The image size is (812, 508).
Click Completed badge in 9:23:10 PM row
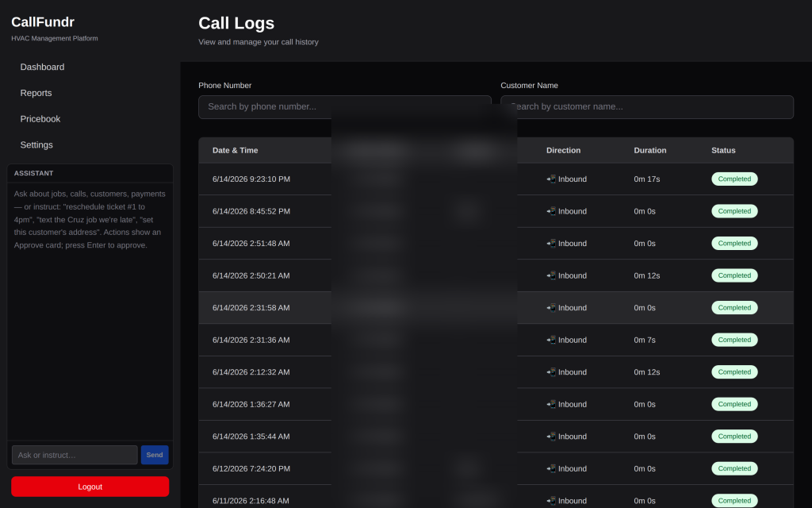coord(734,179)
